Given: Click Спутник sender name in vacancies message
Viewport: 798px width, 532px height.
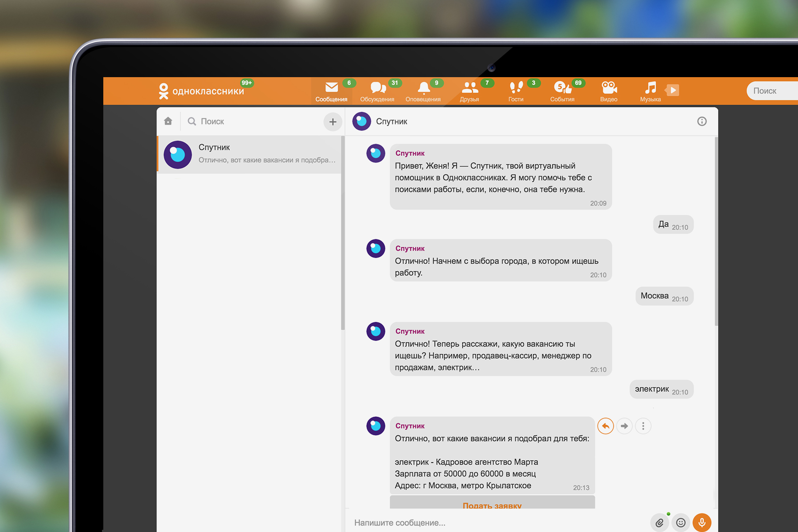Looking at the screenshot, I should tap(410, 426).
